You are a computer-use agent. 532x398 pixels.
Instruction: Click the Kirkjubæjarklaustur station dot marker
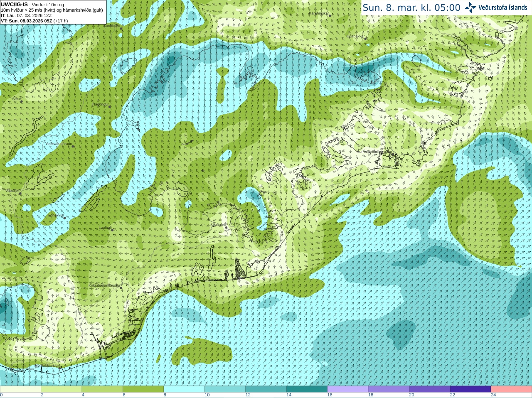(121, 288)
